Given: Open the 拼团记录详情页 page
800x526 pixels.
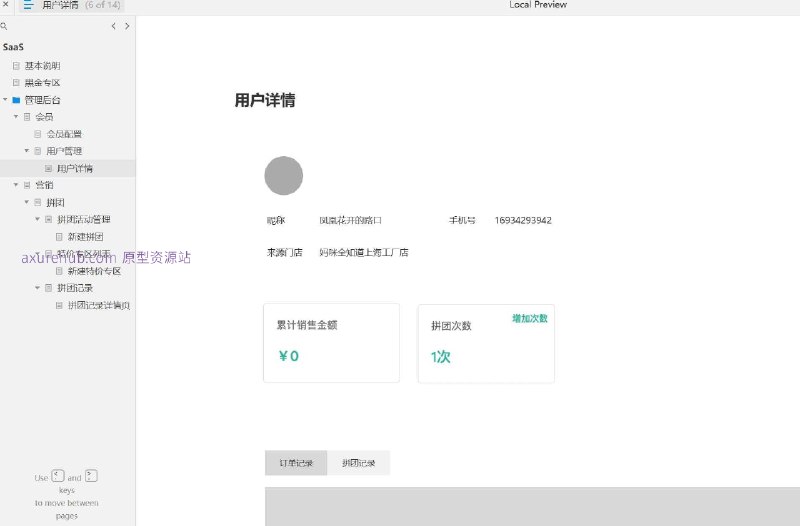Looking at the screenshot, I should click(x=99, y=306).
